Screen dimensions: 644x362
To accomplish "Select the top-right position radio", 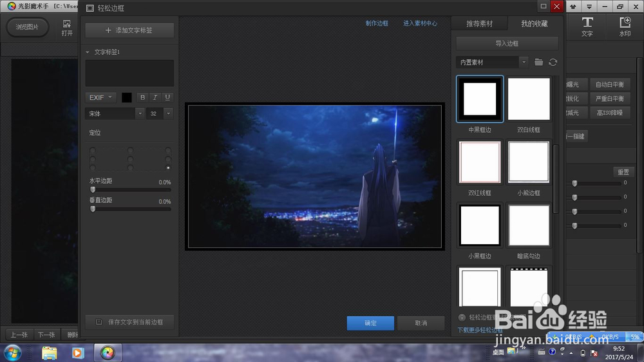I will 168,150.
